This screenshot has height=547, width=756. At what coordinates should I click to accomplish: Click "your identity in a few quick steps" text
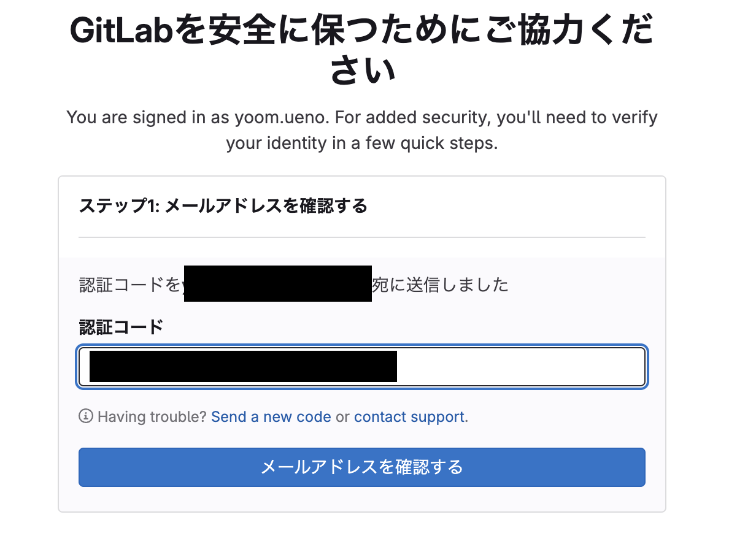pos(361,143)
